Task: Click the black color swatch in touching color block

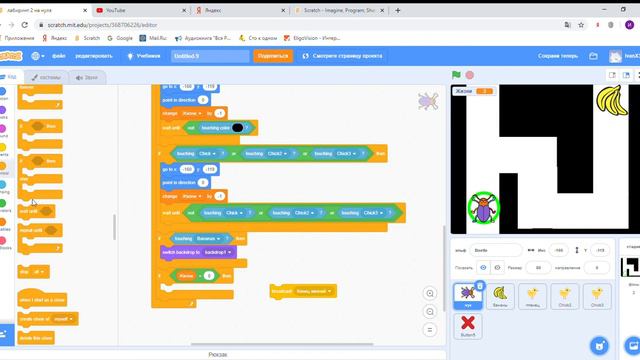Action: click(238, 128)
